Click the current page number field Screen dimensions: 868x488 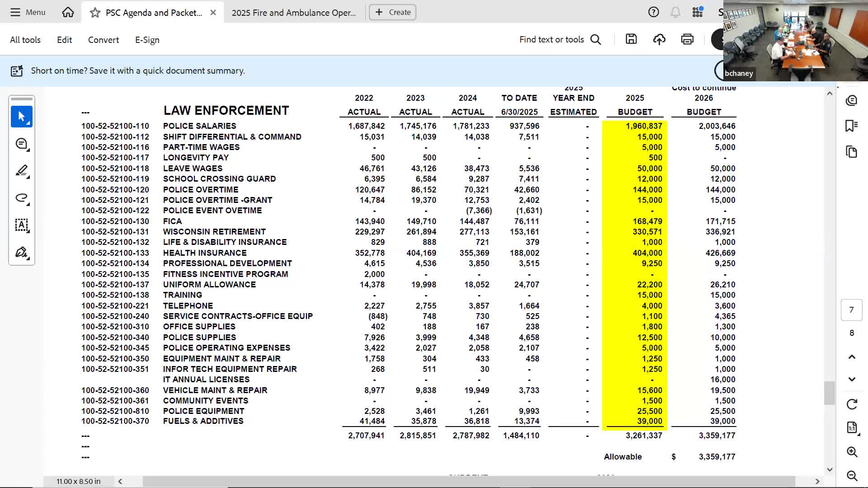[x=852, y=310]
